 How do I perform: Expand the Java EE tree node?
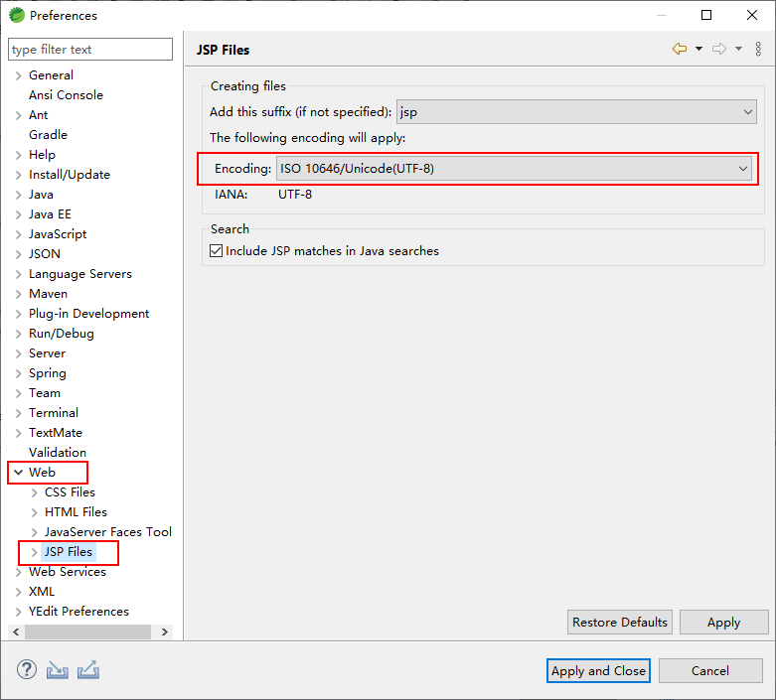19,214
